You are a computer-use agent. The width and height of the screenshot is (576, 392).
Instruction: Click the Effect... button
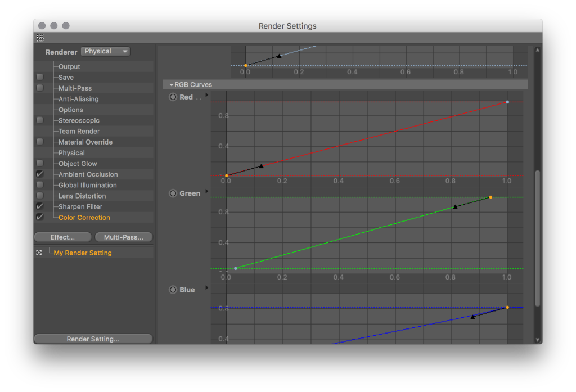(63, 237)
